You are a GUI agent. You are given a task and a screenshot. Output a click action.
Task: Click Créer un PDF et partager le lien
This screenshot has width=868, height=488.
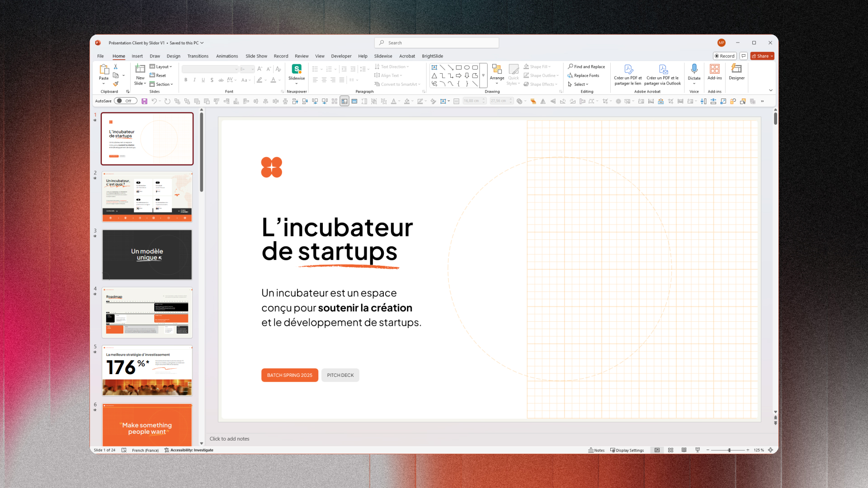(x=628, y=75)
